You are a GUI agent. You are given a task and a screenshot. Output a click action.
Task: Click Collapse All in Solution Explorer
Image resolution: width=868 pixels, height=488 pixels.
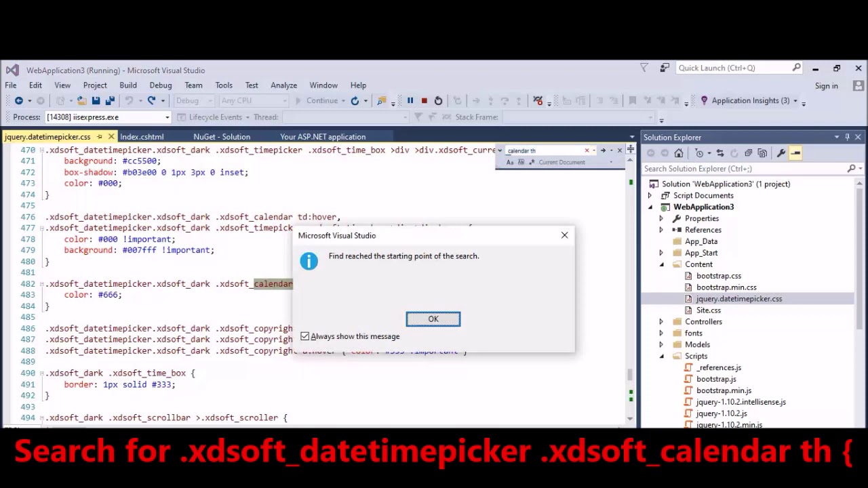coord(748,153)
